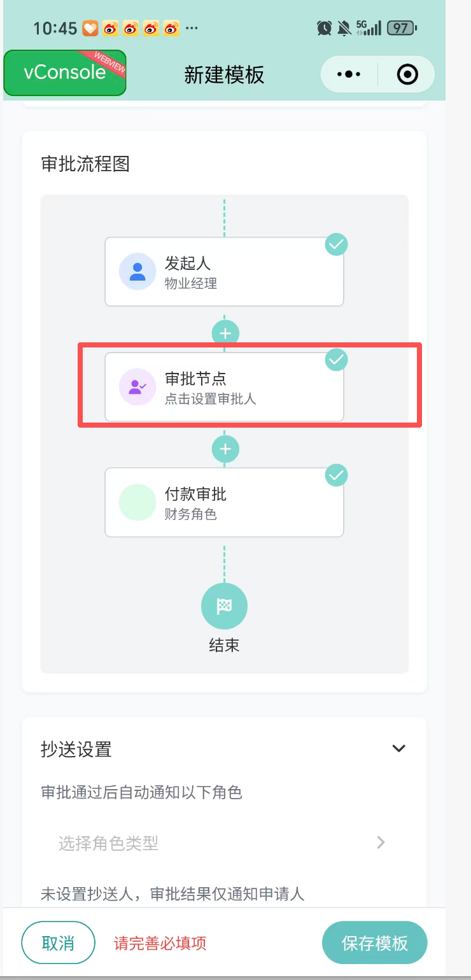The height and width of the screenshot is (980, 471).
Task: Click the arrow beside 选择角色类型
Action: (381, 843)
